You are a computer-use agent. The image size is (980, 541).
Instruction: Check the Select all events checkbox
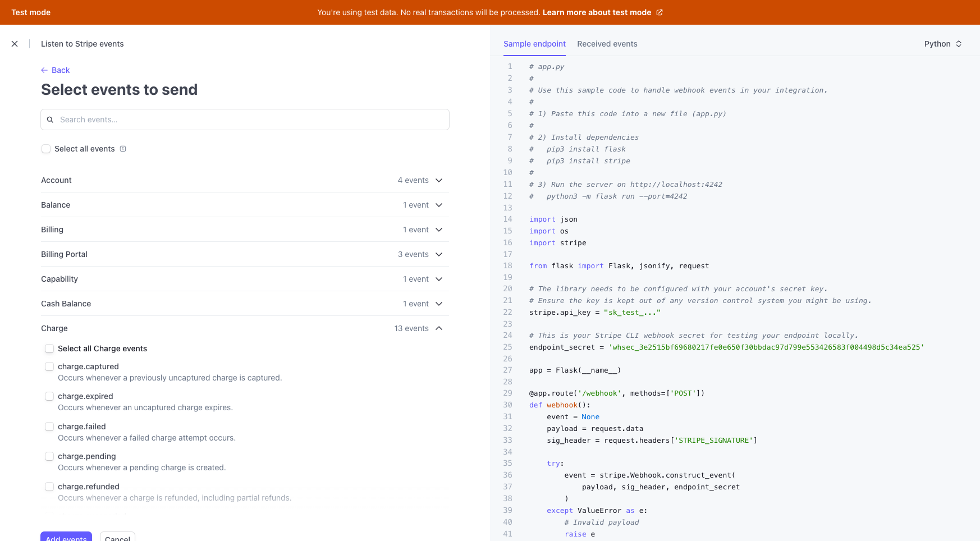pos(46,149)
